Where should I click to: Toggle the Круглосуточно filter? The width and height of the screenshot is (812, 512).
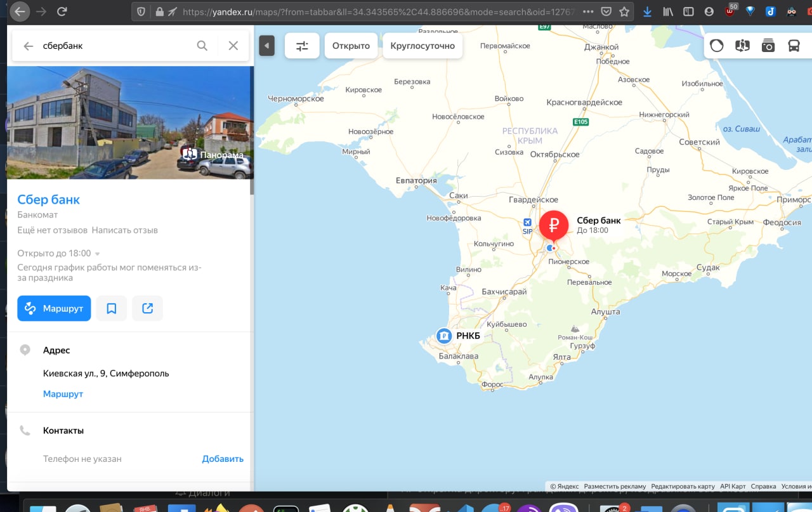point(422,46)
